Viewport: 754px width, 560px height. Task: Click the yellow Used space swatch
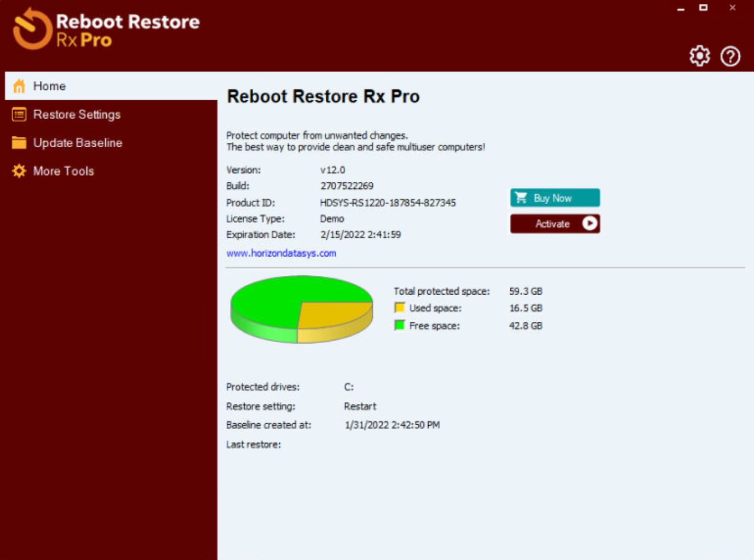tap(400, 308)
